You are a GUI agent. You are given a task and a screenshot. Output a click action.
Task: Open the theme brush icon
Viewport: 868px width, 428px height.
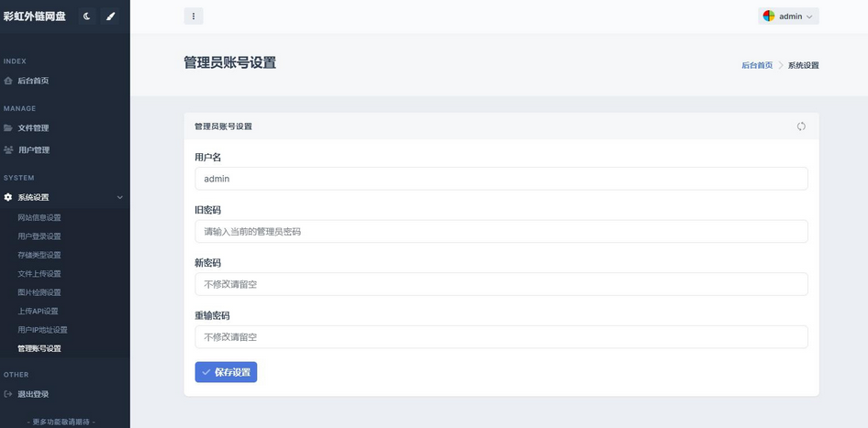pos(110,16)
